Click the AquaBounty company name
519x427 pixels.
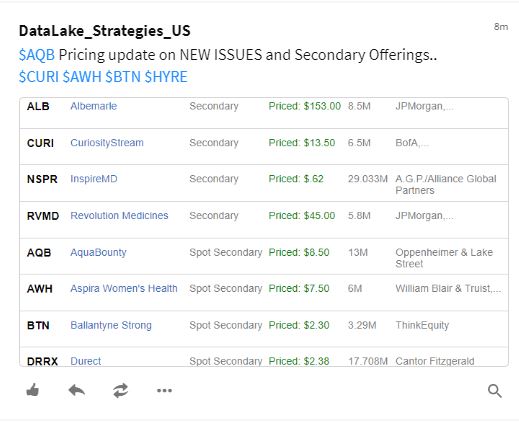98,252
